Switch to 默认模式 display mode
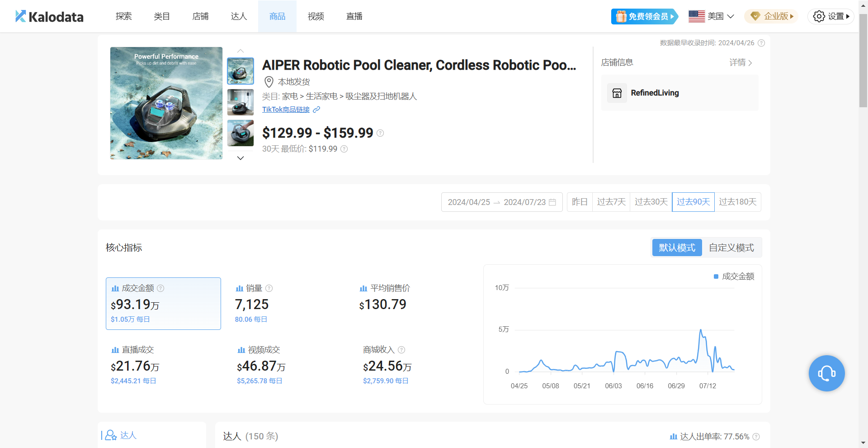Image resolution: width=868 pixels, height=448 pixels. click(677, 248)
